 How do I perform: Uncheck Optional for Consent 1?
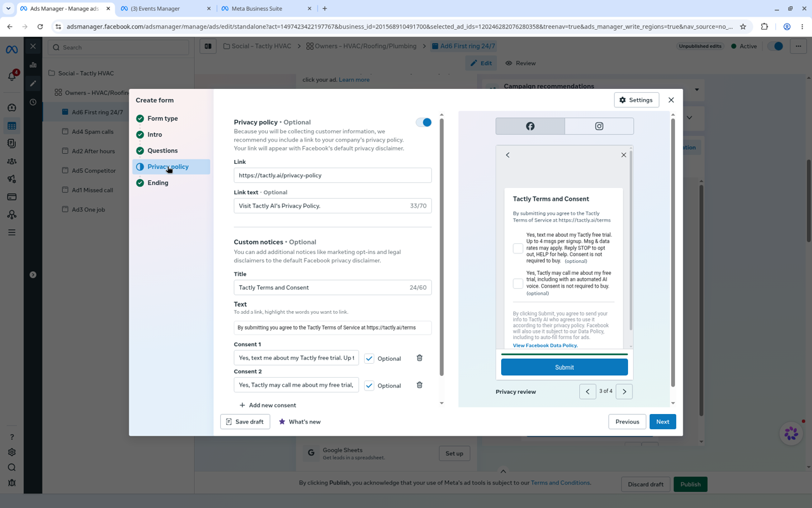369,358
